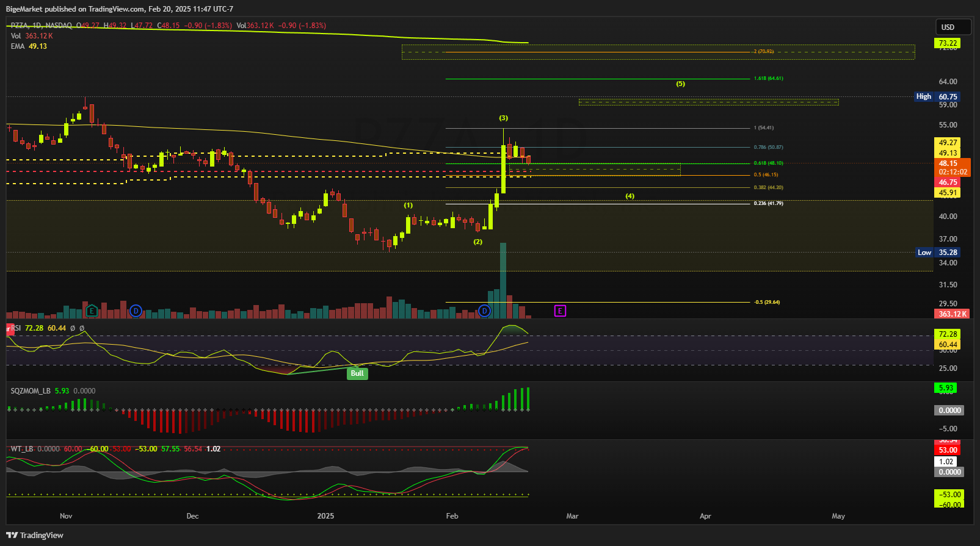Click the RSI 72.28 axis label
Viewport: 980px width, 546px height.
[948, 334]
